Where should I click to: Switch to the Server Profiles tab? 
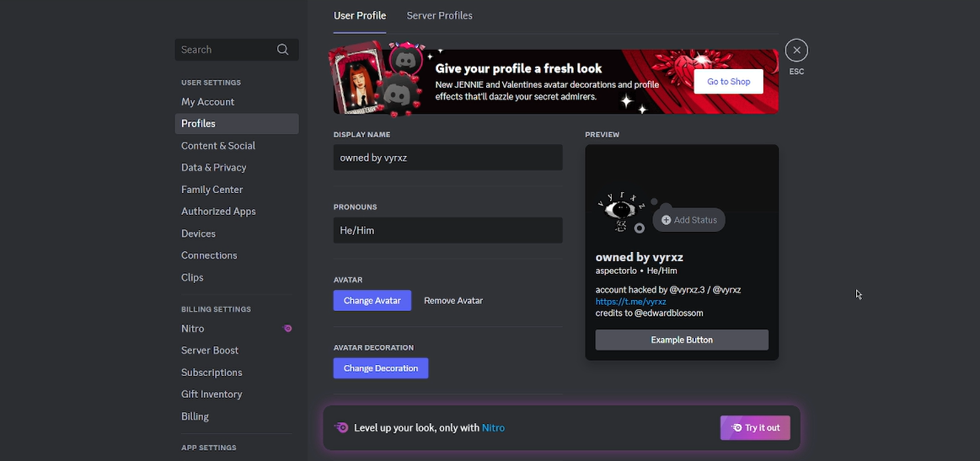click(x=439, y=16)
